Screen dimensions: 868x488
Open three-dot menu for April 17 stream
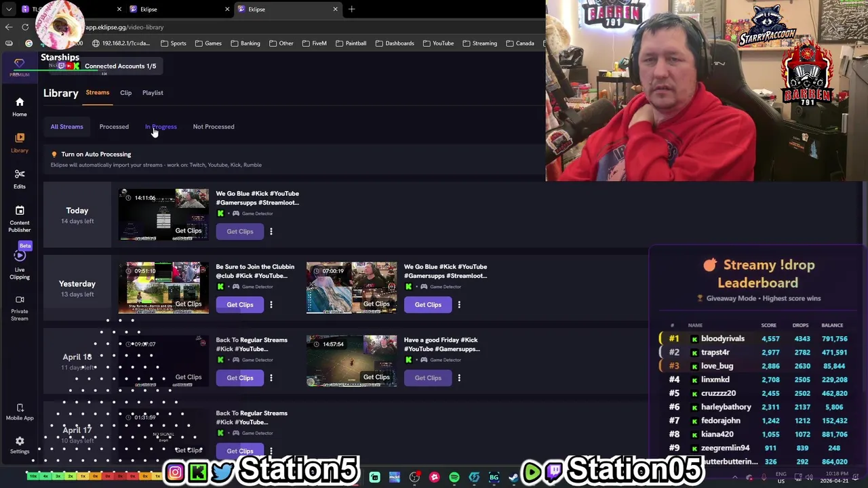point(271,451)
